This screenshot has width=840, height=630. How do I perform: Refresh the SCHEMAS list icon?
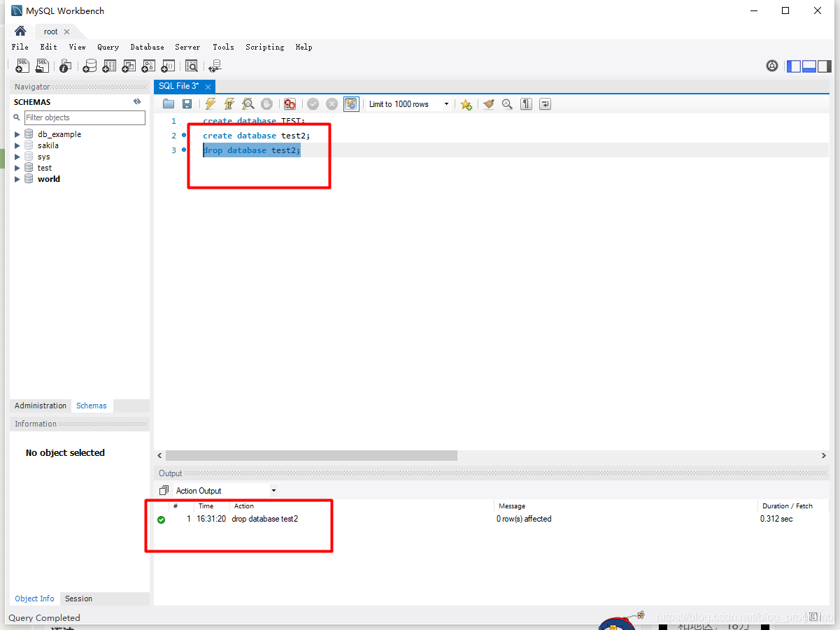pos(137,102)
